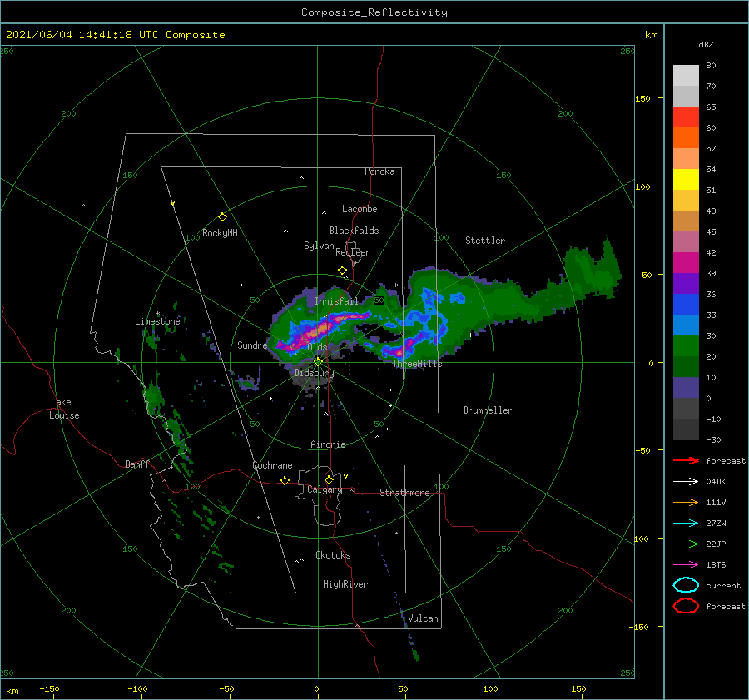Viewport: 749px width, 700px height.
Task: Click the Ponoka label
Action: click(x=379, y=171)
